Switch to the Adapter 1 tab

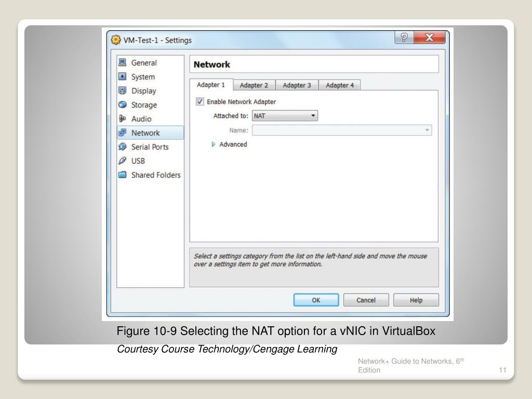point(211,85)
